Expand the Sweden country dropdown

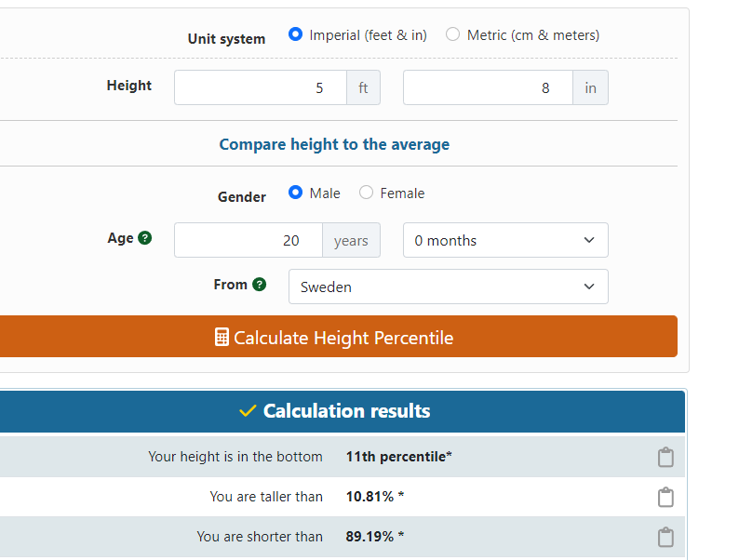(448, 287)
